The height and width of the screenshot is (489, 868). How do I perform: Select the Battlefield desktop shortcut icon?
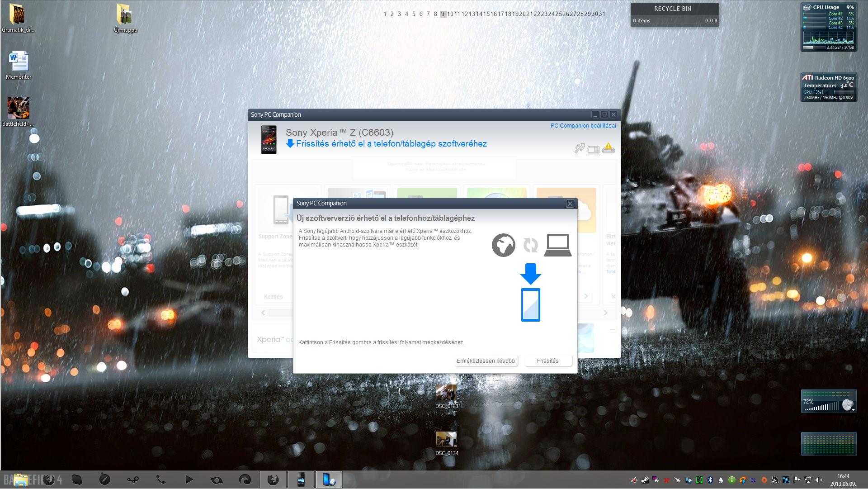tap(18, 112)
